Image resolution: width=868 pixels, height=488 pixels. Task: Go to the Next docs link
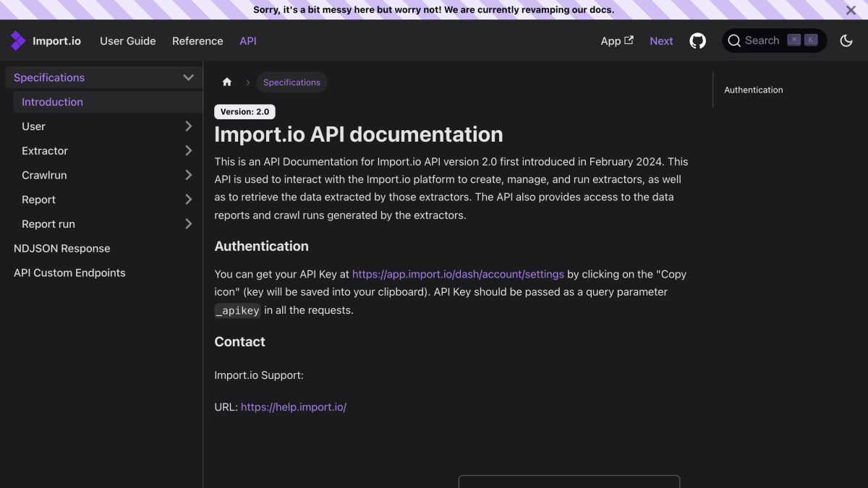[661, 41]
